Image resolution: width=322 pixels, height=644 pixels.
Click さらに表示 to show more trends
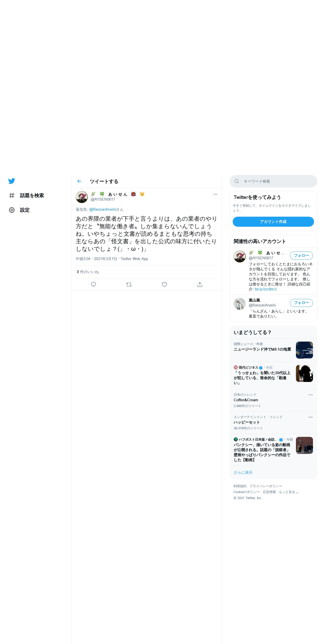click(243, 472)
